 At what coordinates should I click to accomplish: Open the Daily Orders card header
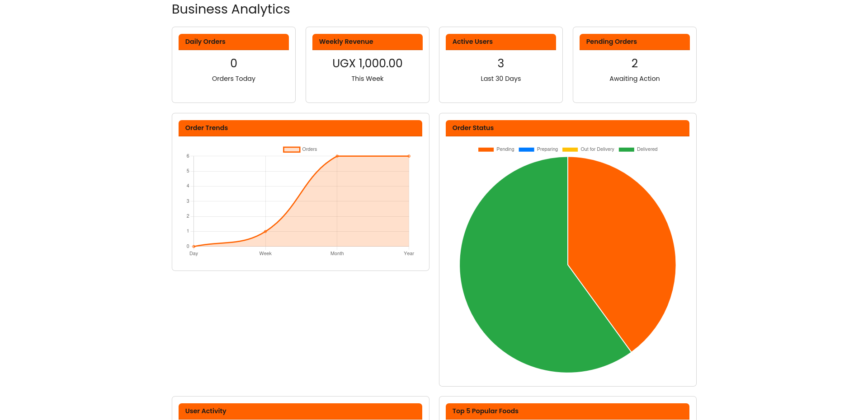coord(233,42)
